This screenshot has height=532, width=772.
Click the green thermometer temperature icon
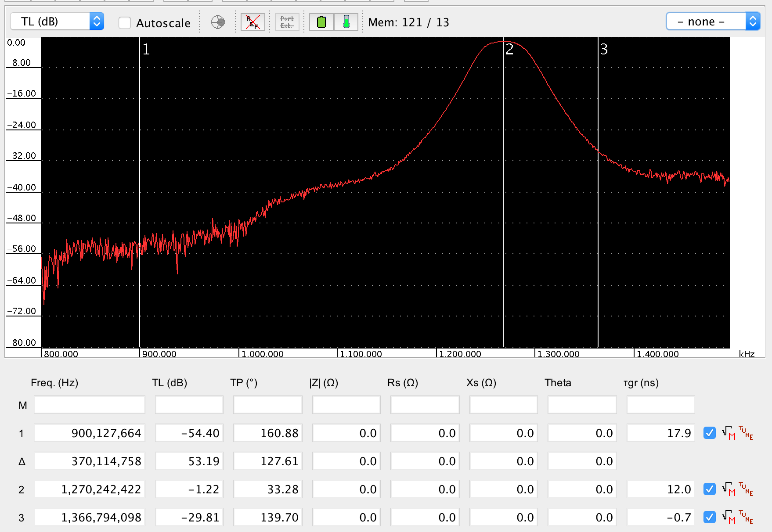point(346,22)
